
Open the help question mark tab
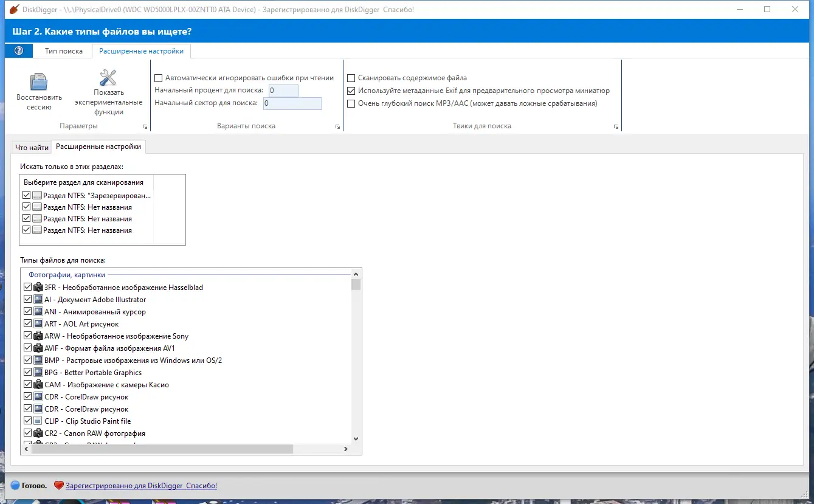19,51
